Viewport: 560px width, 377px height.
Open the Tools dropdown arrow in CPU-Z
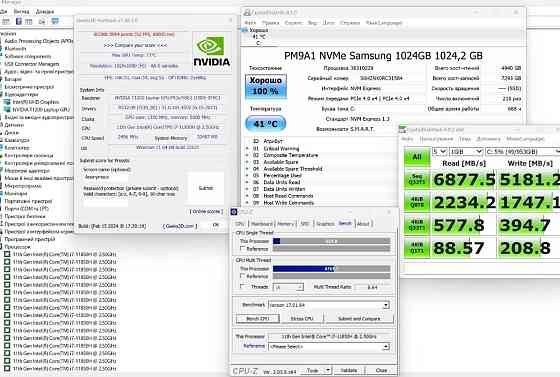click(328, 370)
